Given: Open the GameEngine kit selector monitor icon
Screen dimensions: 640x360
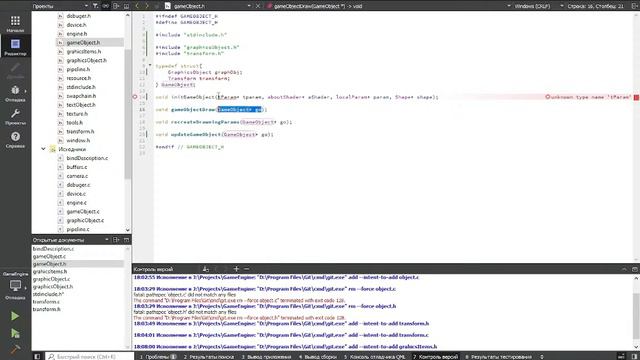Looking at the screenshot, I should point(15,285).
